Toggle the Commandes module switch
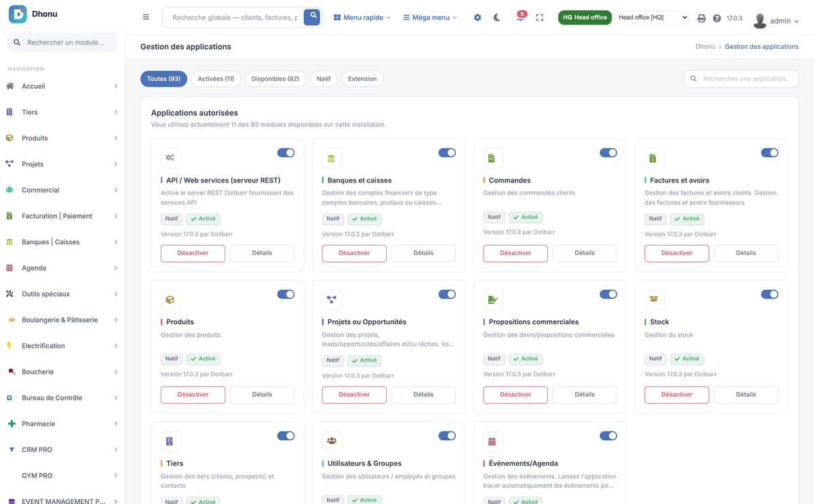 (608, 153)
